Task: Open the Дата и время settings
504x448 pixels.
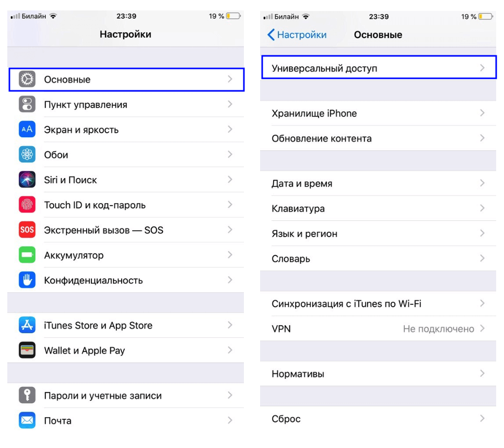Action: coord(378,183)
